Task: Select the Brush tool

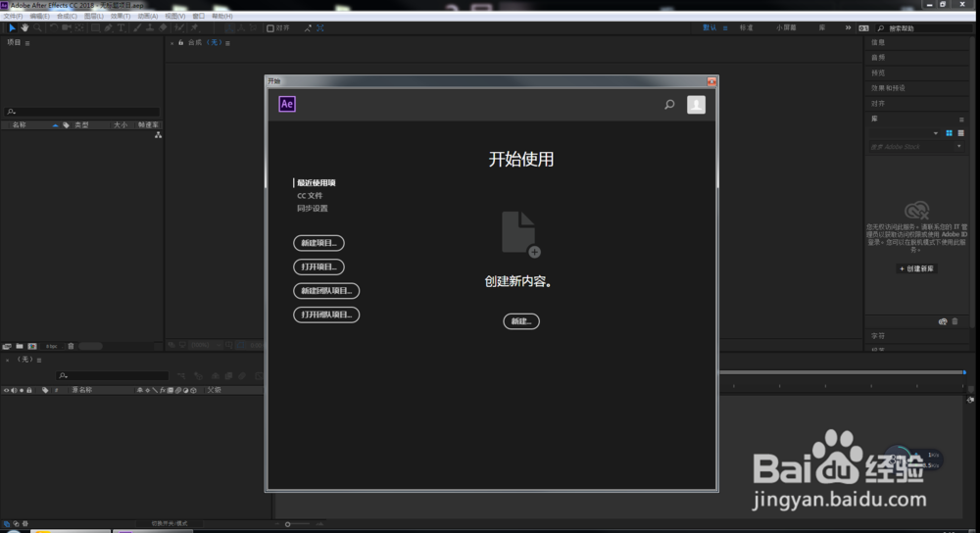Action: click(x=137, y=28)
